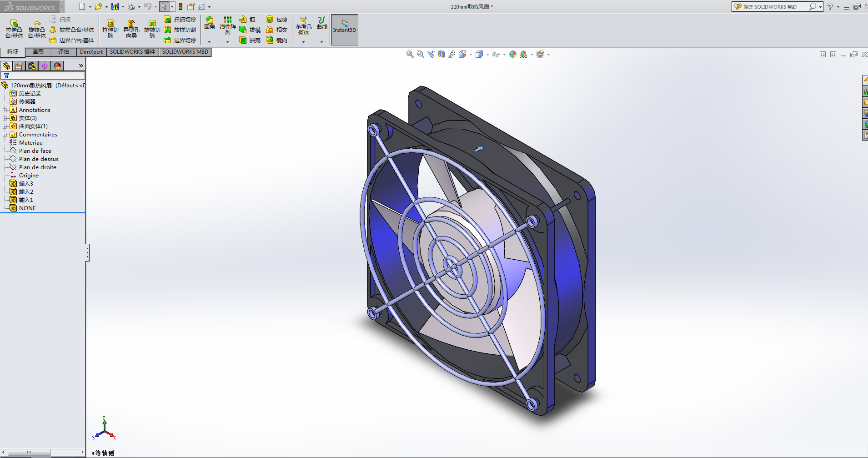Select the Mirror (镜向) tool
Image resolution: width=868 pixels, height=458 pixels.
277,40
